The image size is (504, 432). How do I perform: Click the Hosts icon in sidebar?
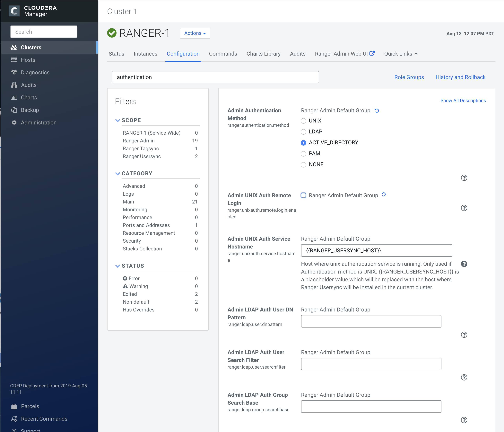pos(14,60)
